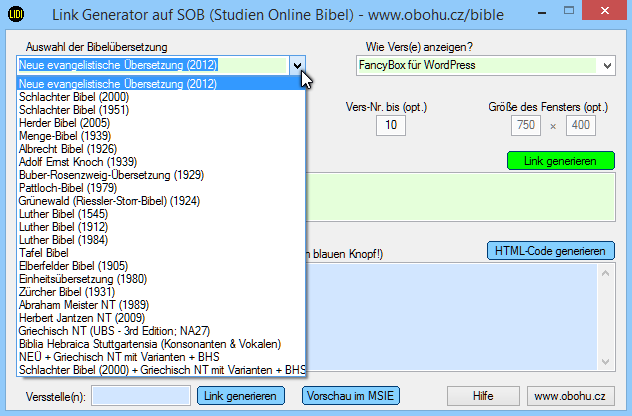The image size is (632, 416).
Task: Pick Tafel Bibel entry
Action: click(161, 253)
